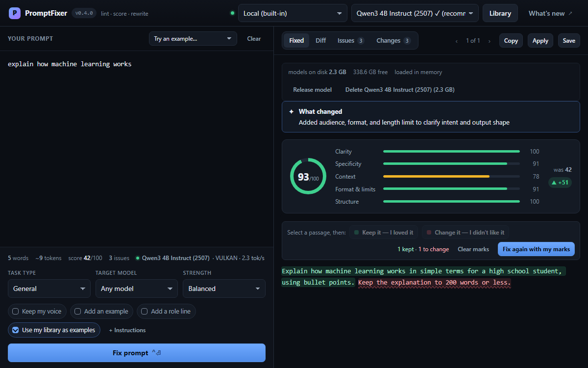Click Delete Qwen3 4B Instruct (2507) button

click(400, 90)
